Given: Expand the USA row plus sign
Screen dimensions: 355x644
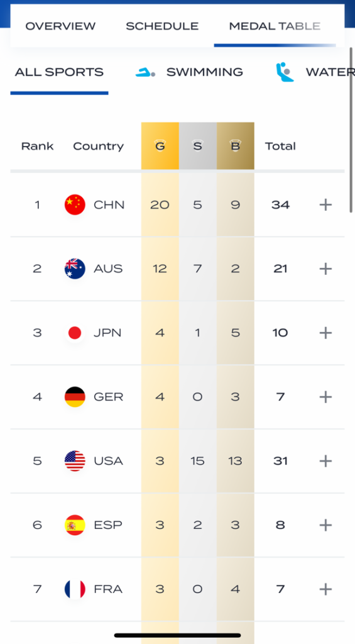Looking at the screenshot, I should pos(325,461).
